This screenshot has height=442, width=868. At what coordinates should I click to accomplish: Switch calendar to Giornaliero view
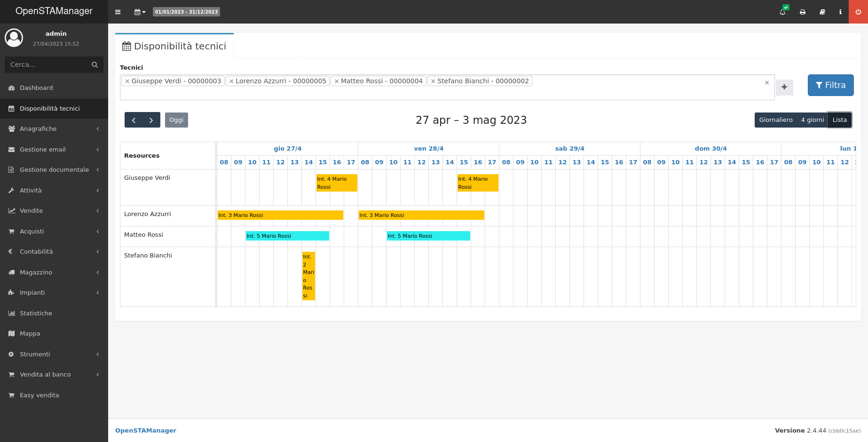coord(775,120)
